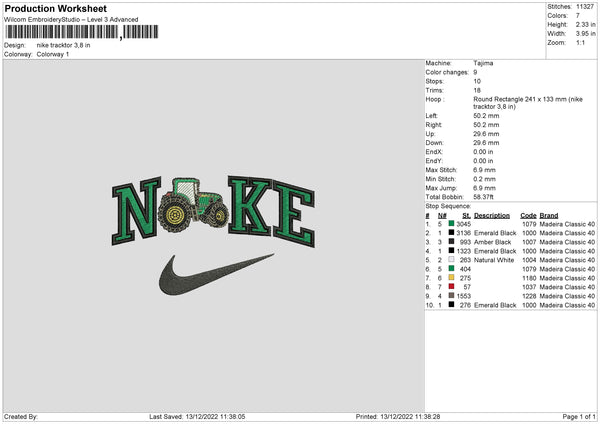Click 'Last Saved: 13/12/2022 11:38:05' text
This screenshot has width=600, height=424.
(x=197, y=416)
